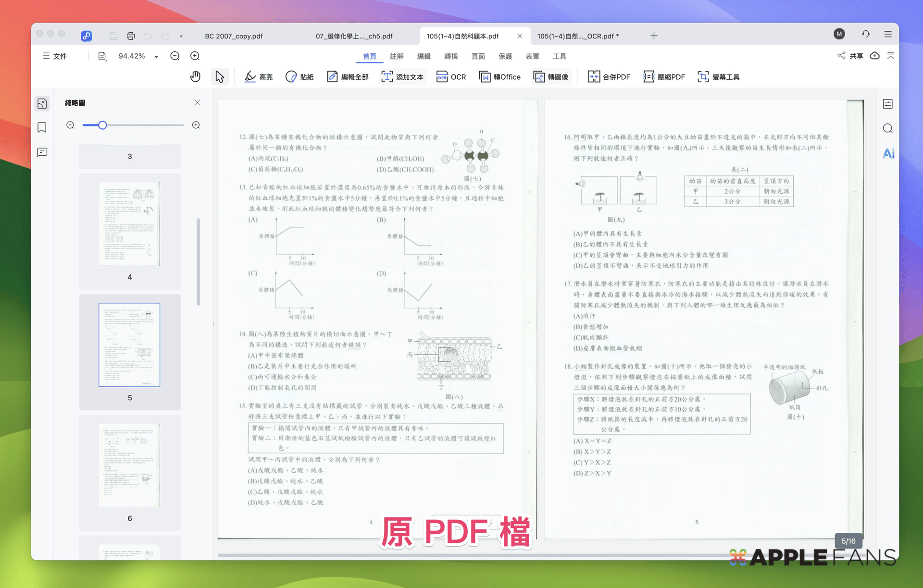Activate the 高亮 highlight tool
The height and width of the screenshot is (588, 923).
(x=258, y=76)
